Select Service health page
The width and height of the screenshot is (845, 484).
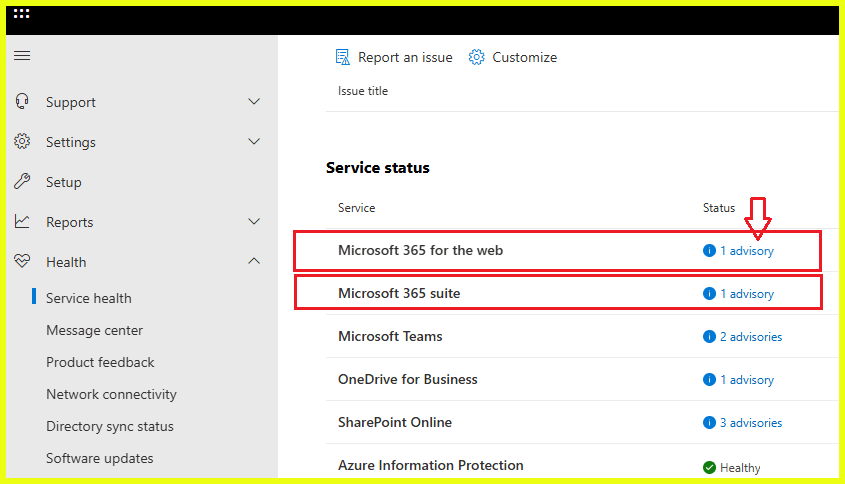(x=88, y=298)
